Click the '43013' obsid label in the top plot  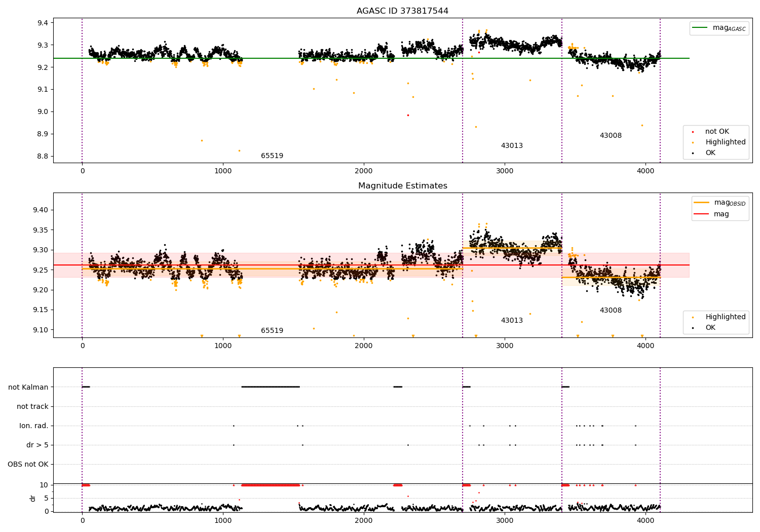coord(512,146)
